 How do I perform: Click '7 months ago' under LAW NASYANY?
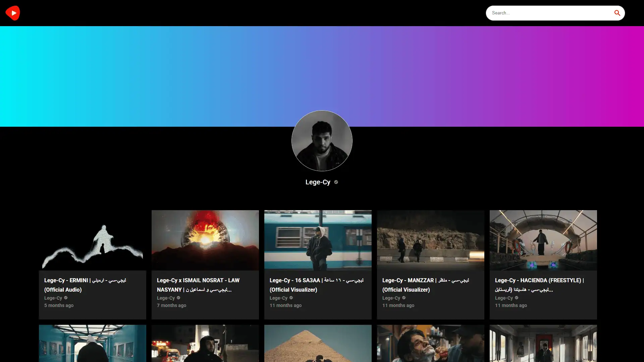pyautogui.click(x=171, y=305)
